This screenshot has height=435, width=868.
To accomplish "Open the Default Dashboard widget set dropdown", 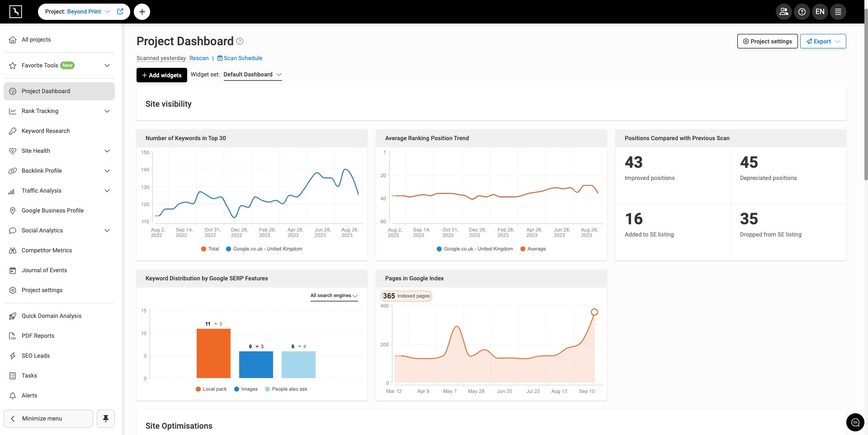I will tap(252, 75).
